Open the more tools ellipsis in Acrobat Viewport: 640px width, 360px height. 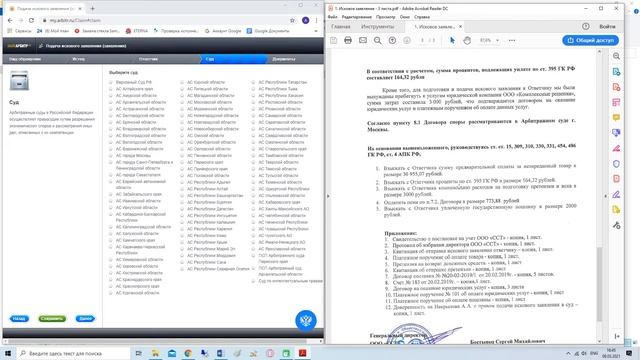point(512,40)
